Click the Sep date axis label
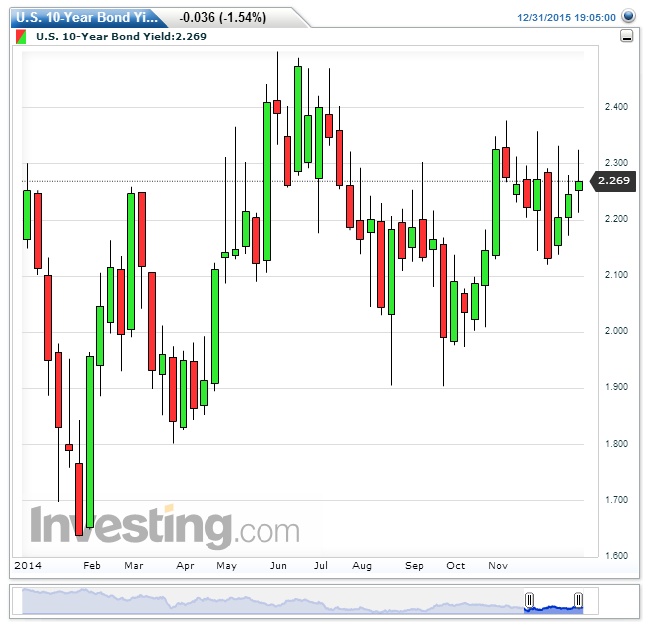This screenshot has width=650, height=627. [414, 566]
